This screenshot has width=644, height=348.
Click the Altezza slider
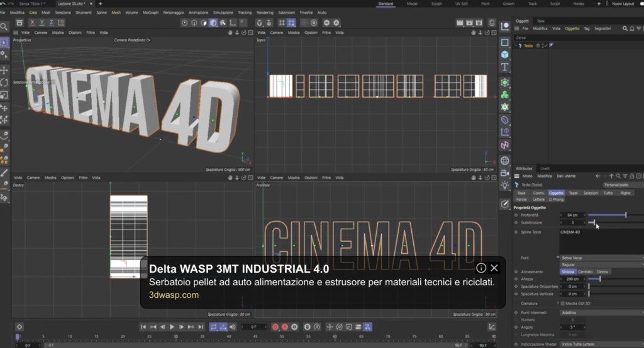point(616,279)
